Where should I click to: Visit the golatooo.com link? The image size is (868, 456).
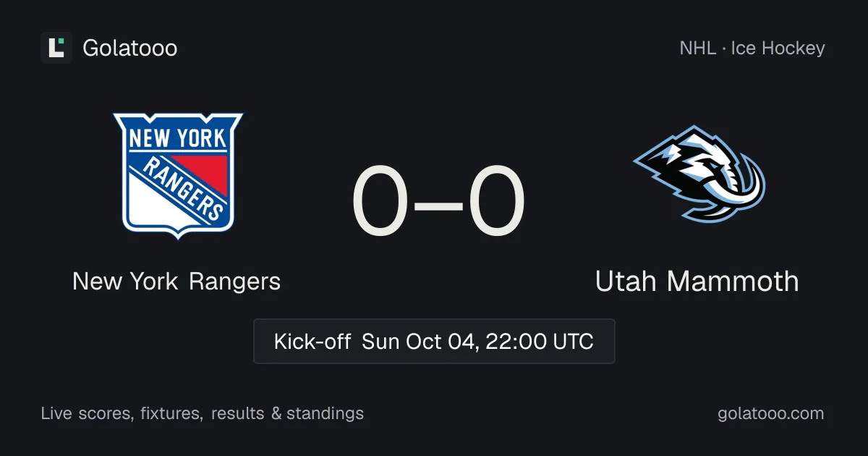771,414
